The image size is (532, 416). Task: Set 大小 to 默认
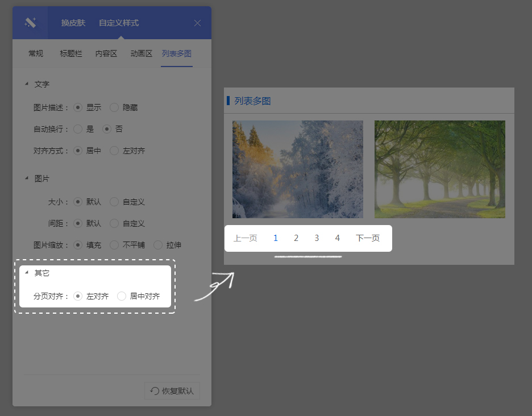tap(78, 202)
